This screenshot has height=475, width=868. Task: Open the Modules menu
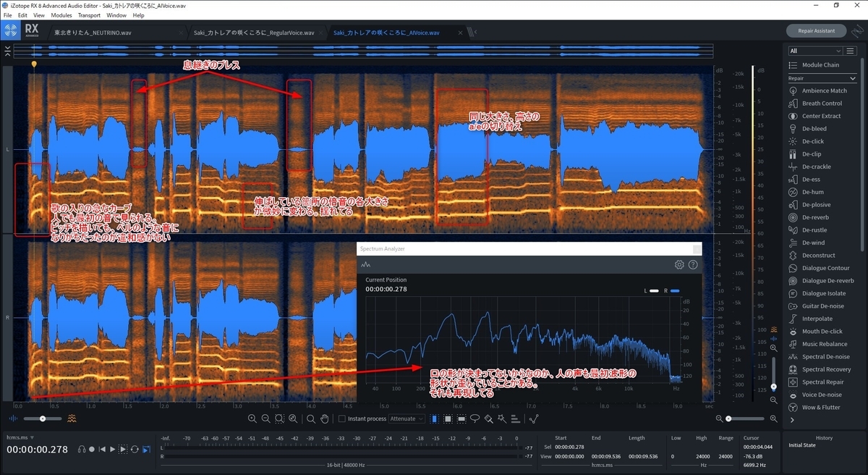point(61,15)
